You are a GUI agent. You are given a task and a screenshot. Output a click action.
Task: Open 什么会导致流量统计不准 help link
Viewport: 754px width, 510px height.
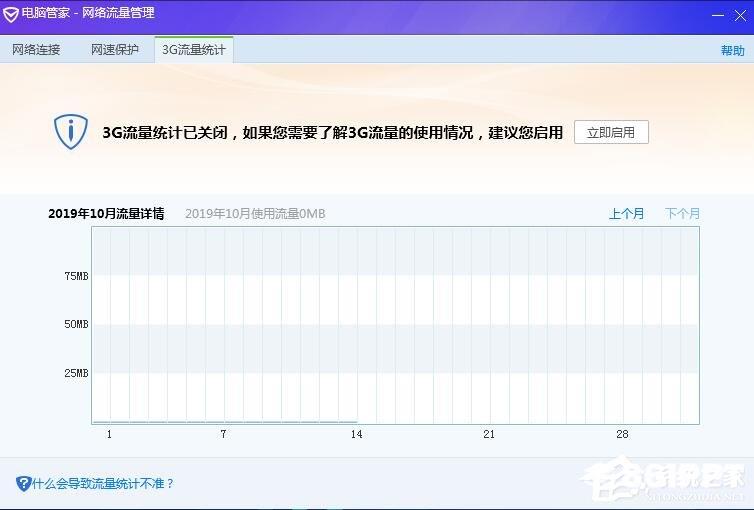point(103,484)
